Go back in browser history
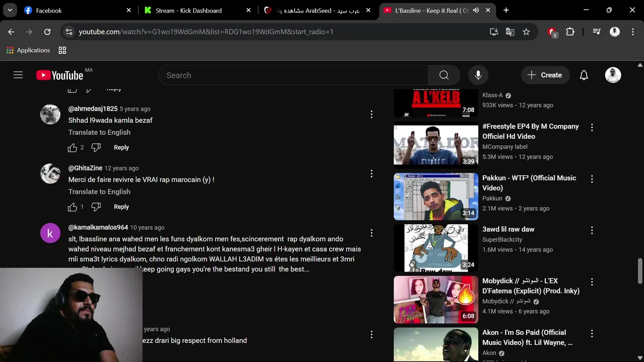Screen dimensions: 644x362 pyautogui.click(x=11, y=32)
